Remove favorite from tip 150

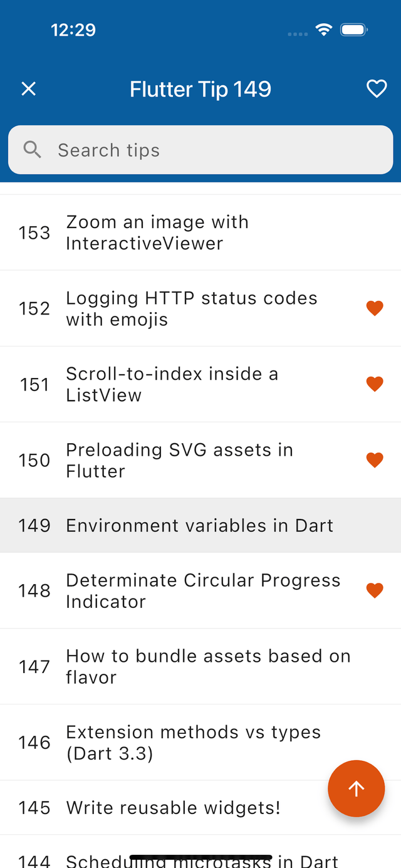(x=375, y=460)
